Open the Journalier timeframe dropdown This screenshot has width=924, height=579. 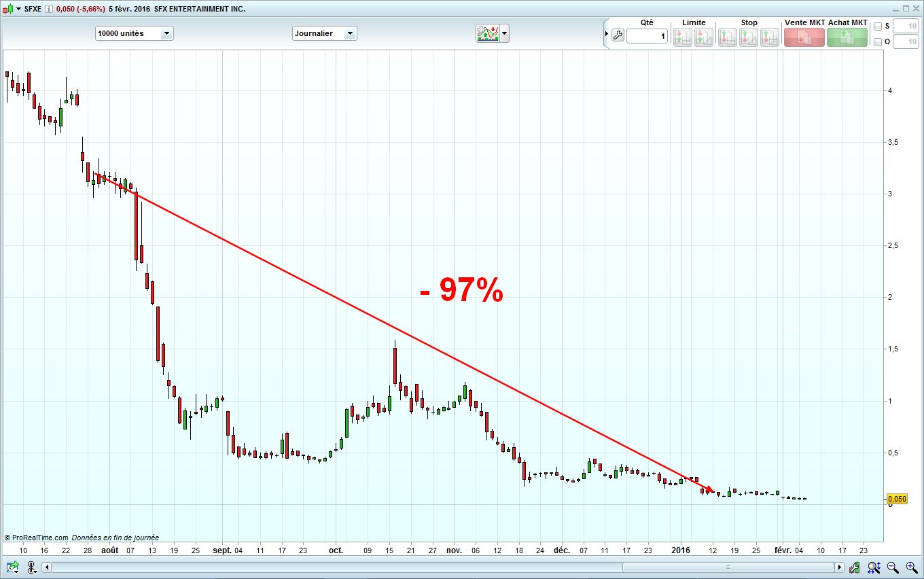(x=324, y=33)
